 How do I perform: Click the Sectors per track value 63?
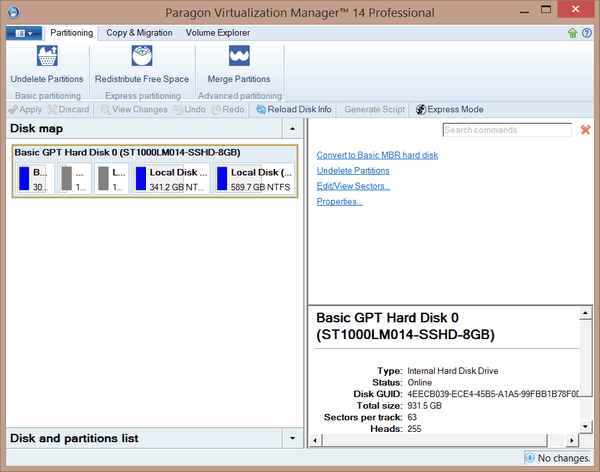click(412, 417)
